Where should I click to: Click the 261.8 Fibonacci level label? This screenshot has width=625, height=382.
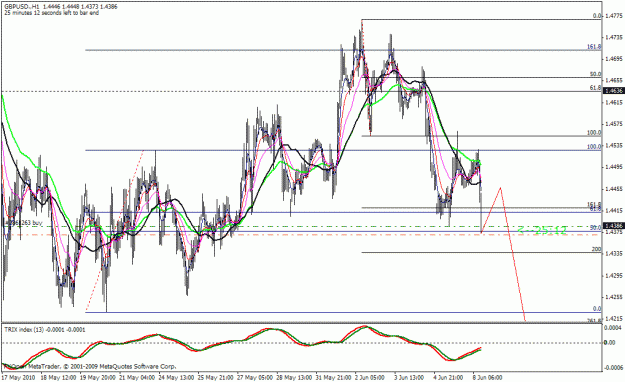tap(594, 321)
